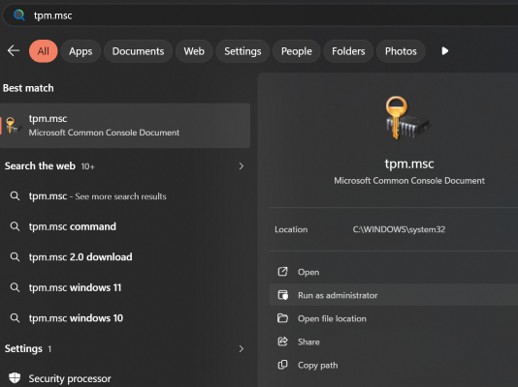Open 'tpm.msc - See more search results'
Image resolution: width=518 pixels, height=387 pixels.
[125, 196]
